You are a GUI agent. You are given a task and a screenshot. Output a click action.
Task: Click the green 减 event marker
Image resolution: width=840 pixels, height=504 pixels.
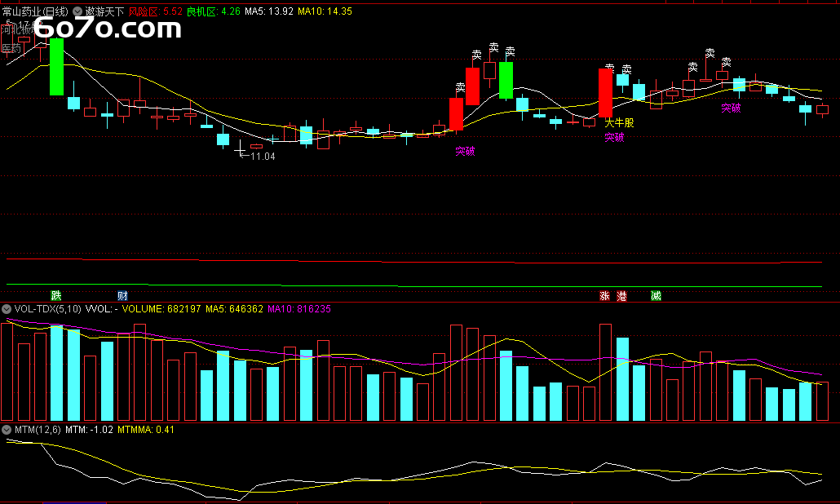point(656,296)
